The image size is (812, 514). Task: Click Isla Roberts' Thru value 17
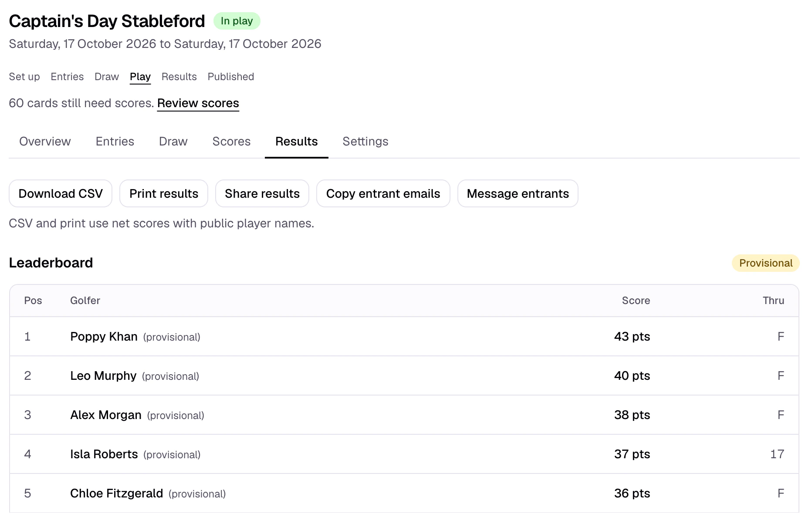(x=777, y=454)
